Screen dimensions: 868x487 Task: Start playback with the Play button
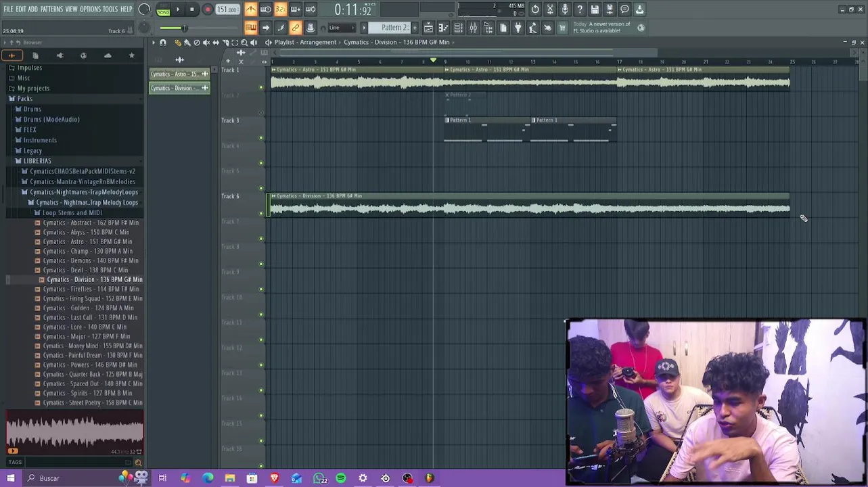tap(178, 9)
